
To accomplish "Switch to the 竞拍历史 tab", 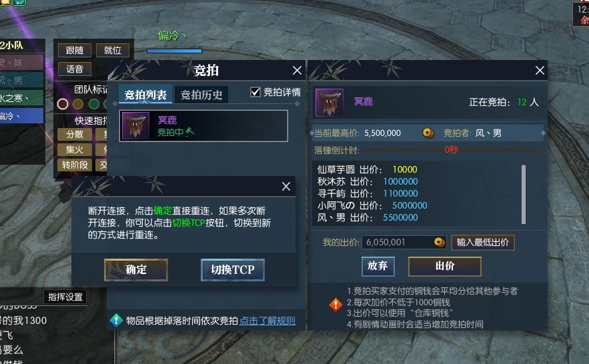I will tap(201, 95).
